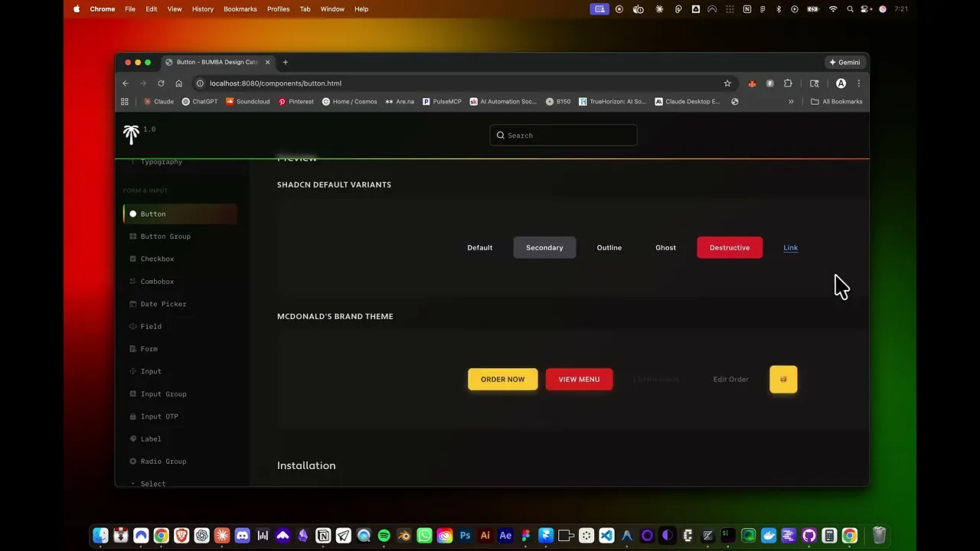Click the Checkbox sidebar item icon
This screenshot has height=551, width=980.
(133, 259)
